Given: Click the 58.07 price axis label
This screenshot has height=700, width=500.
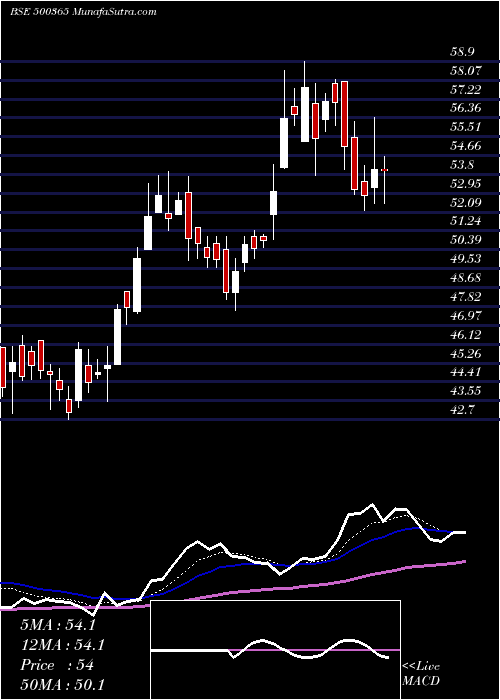Looking at the screenshot, I should pyautogui.click(x=465, y=71).
